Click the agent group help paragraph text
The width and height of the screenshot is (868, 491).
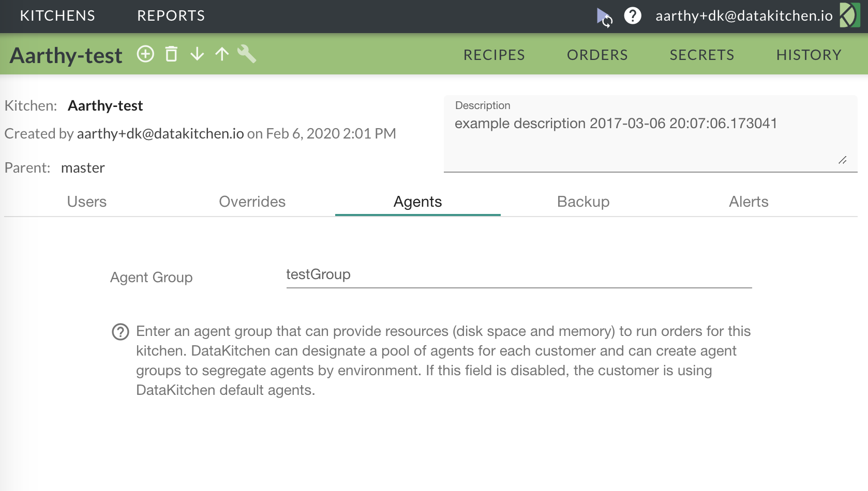[443, 361]
